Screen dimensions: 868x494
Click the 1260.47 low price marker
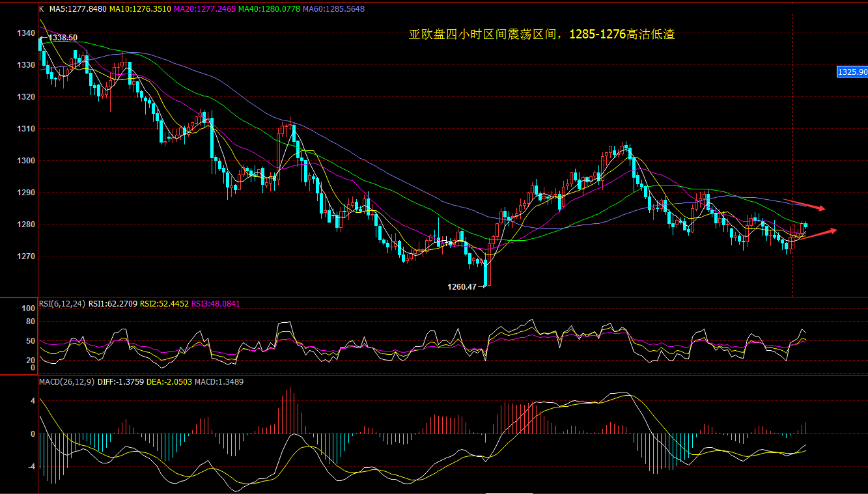pos(462,286)
